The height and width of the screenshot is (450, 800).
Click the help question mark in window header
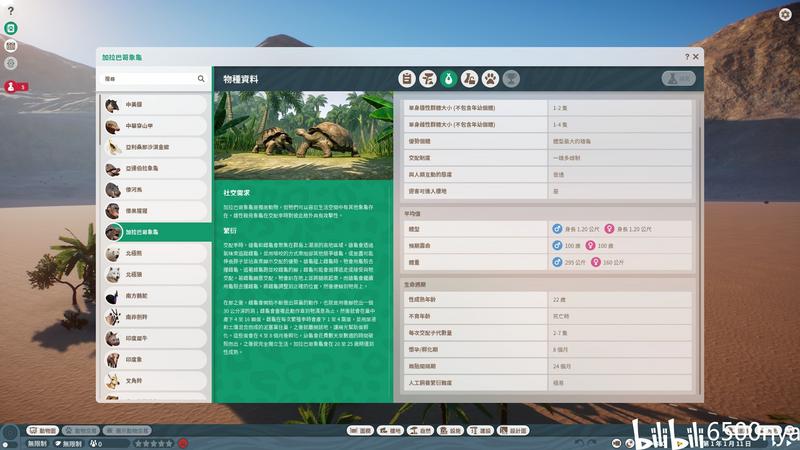[x=687, y=57]
